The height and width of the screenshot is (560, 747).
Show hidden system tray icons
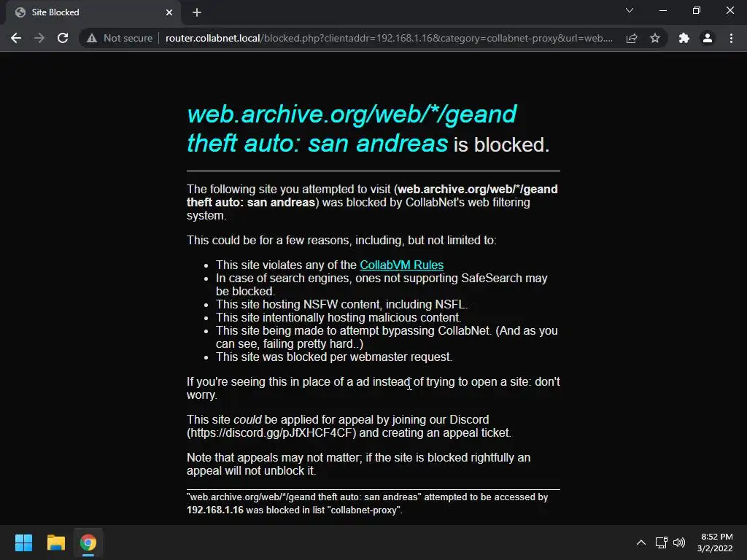(641, 542)
